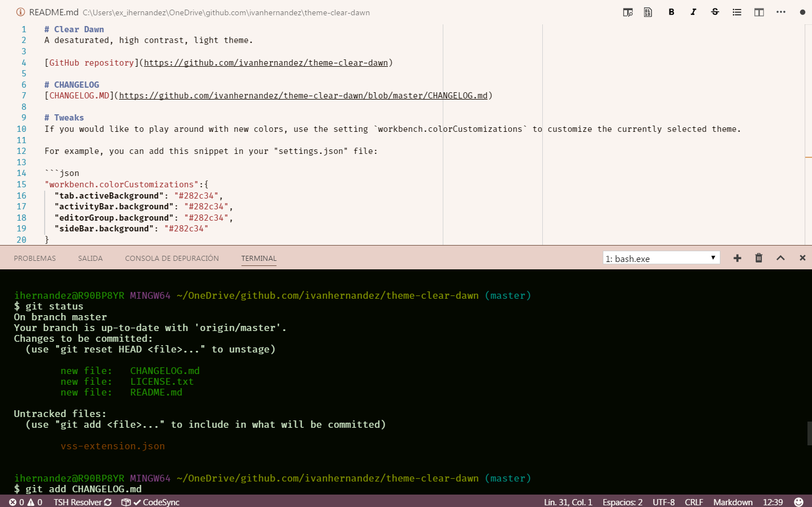Click the '$ git add CHANGELOG.md' command line
Screen dimensions: 812x507
(77, 489)
